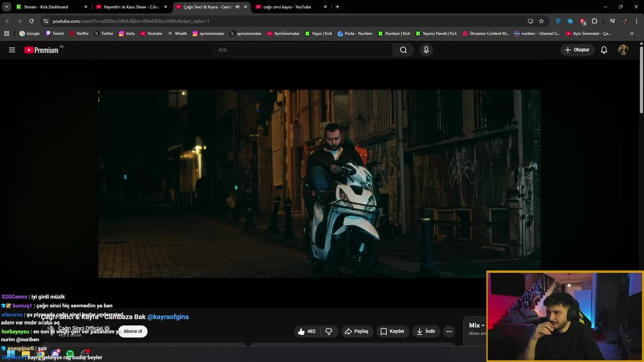Open the Wraith bookmark

[177, 34]
